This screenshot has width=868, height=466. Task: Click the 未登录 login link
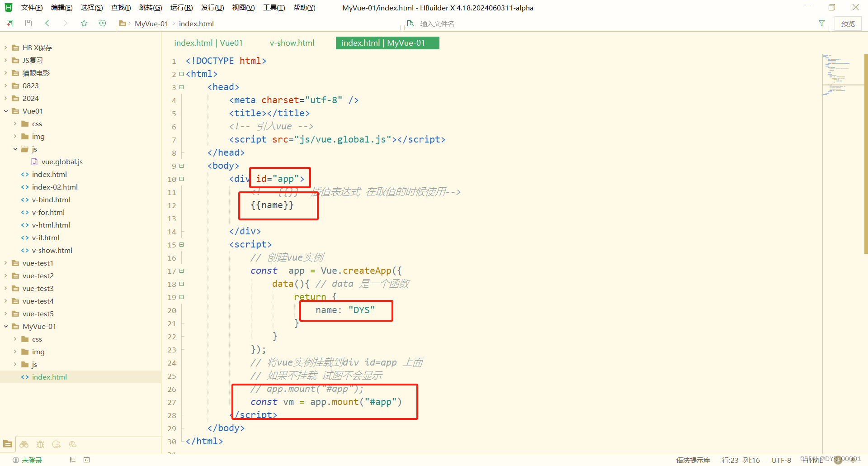click(x=32, y=460)
